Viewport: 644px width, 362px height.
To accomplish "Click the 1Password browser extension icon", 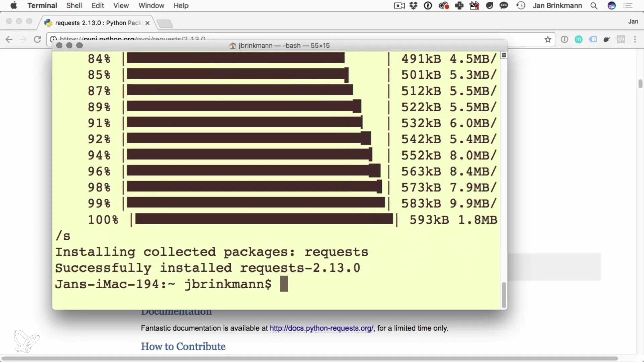I will [565, 39].
